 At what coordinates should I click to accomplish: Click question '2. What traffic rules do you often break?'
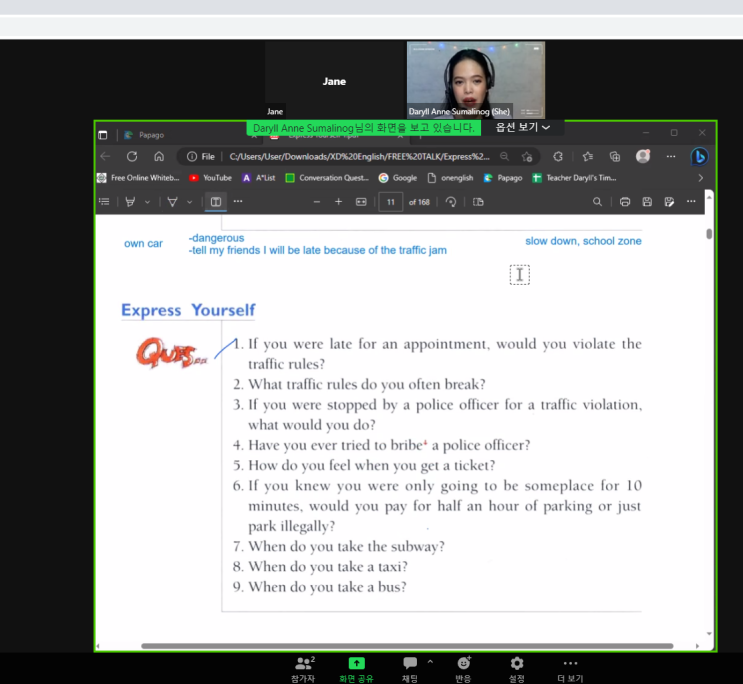pos(359,384)
